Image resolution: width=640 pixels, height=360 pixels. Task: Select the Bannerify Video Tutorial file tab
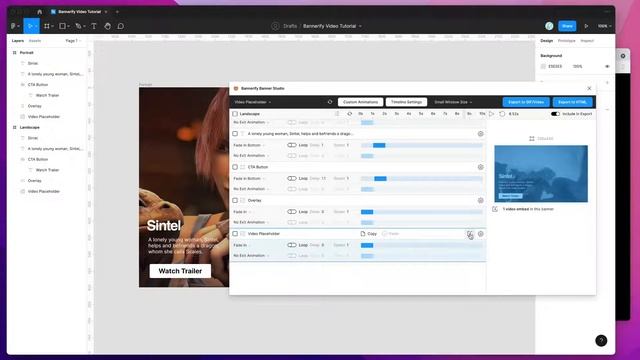click(80, 12)
